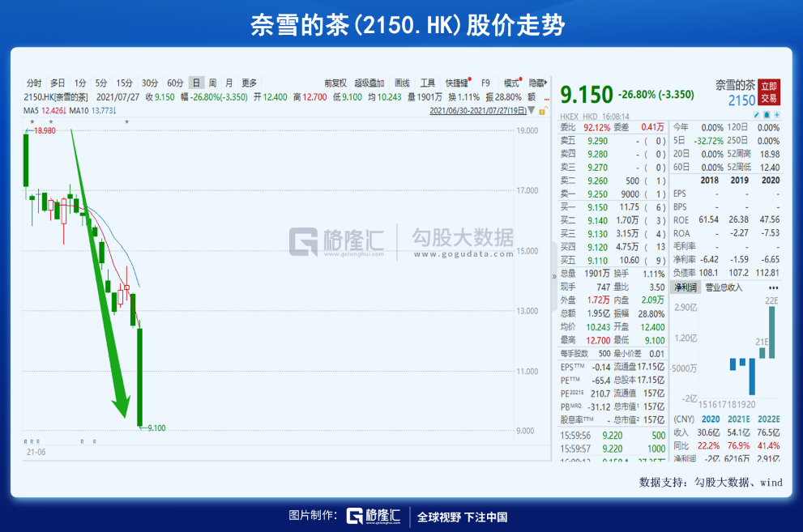Select the 净利润 chart tab

point(686,287)
